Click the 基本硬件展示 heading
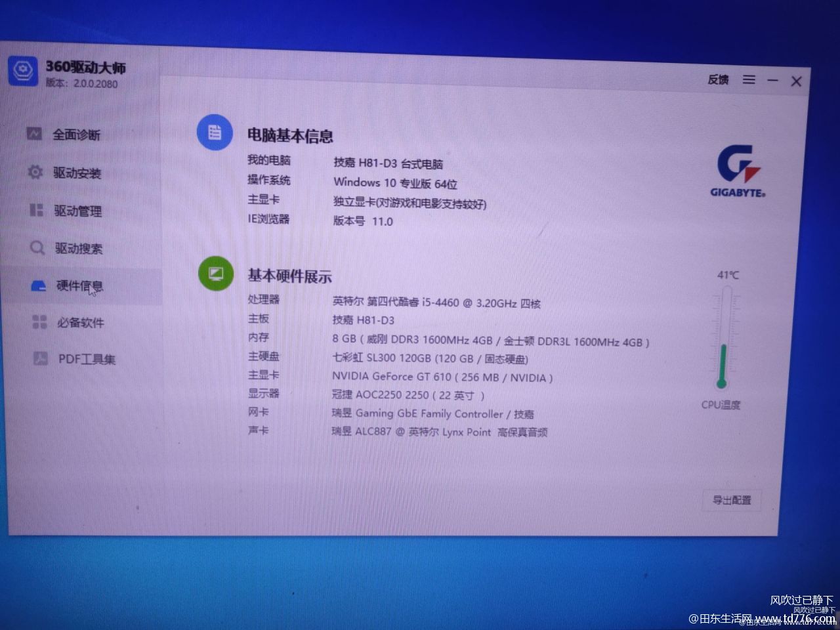 click(289, 276)
